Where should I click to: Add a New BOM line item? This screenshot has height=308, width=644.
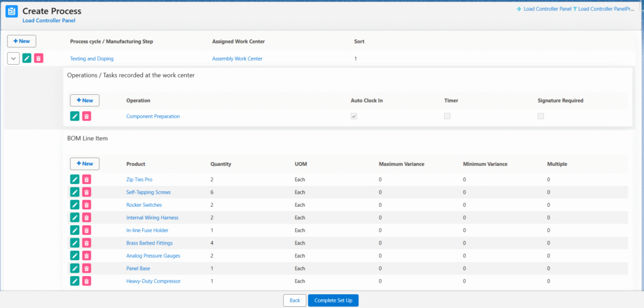[84, 163]
